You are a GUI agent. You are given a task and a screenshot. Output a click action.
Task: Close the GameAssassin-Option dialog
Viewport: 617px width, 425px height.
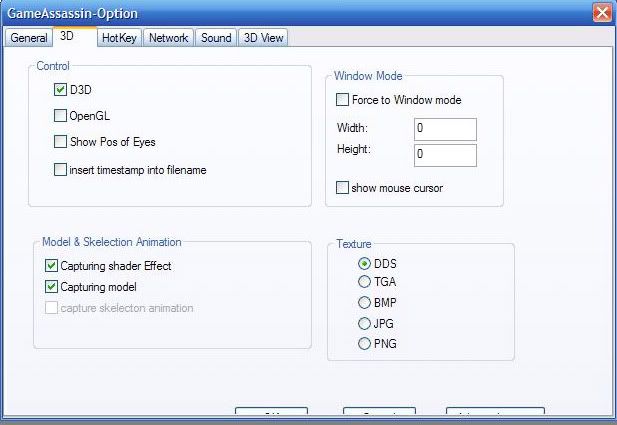(x=602, y=13)
